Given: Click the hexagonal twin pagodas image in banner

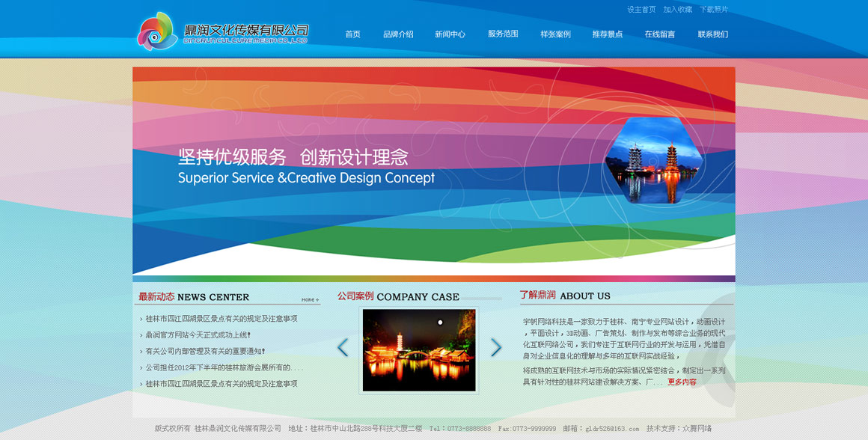Looking at the screenshot, I should click(x=653, y=161).
